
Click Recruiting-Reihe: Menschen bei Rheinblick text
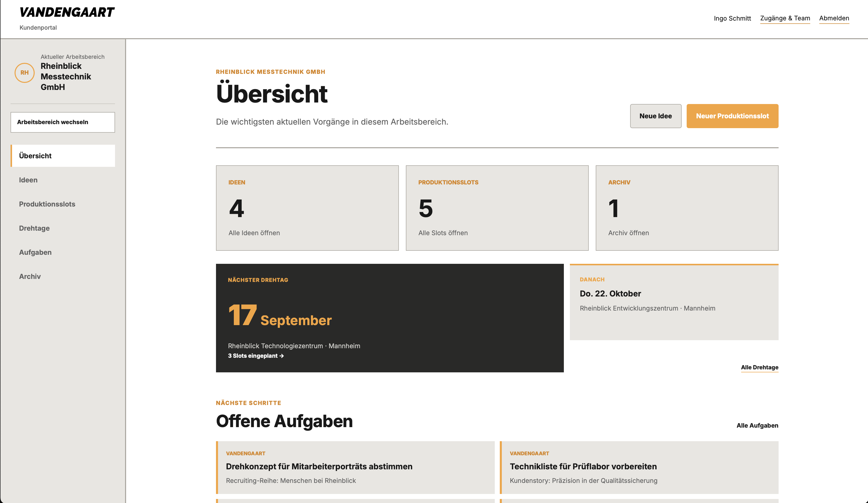(291, 481)
